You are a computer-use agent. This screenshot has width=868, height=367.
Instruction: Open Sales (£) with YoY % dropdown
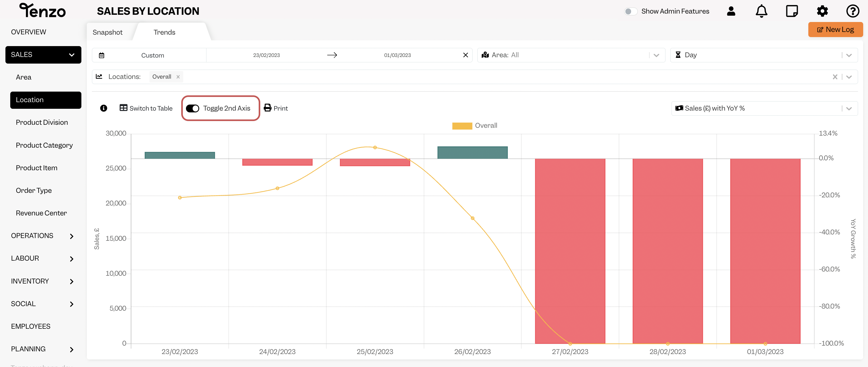coord(764,108)
